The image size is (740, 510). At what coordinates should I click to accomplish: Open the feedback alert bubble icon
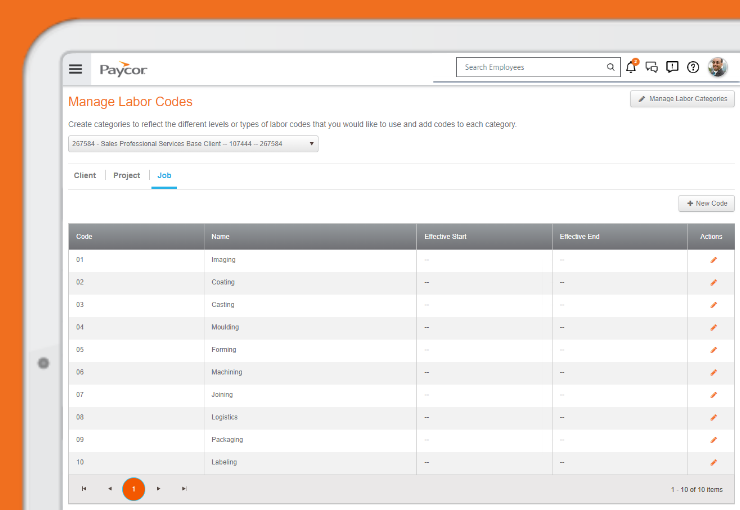[x=672, y=67]
